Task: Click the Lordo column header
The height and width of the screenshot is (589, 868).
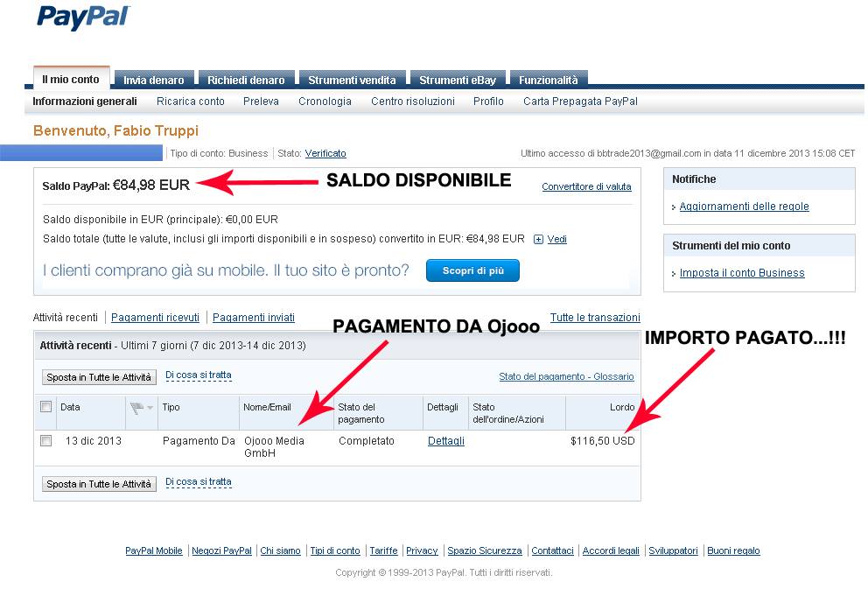Action: click(622, 408)
